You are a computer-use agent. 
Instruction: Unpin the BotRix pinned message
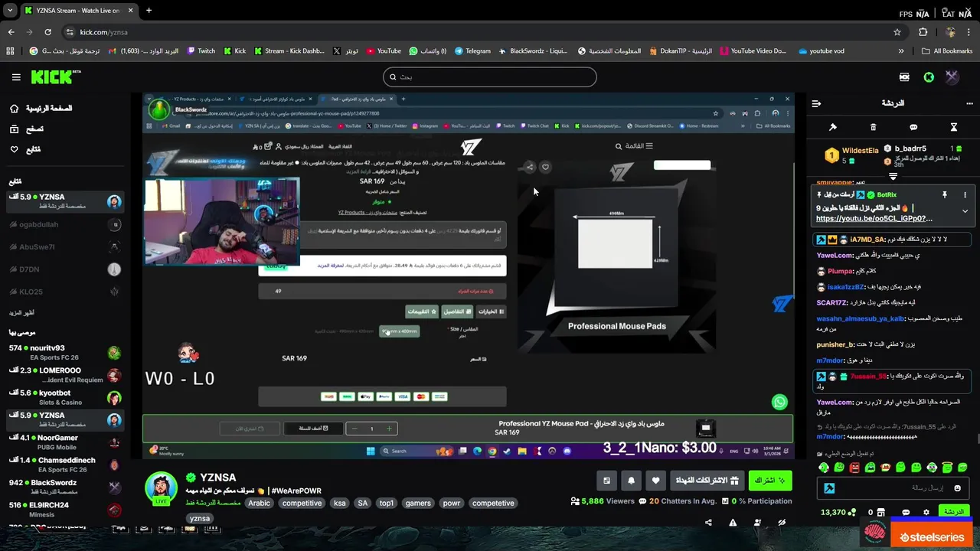pos(944,195)
